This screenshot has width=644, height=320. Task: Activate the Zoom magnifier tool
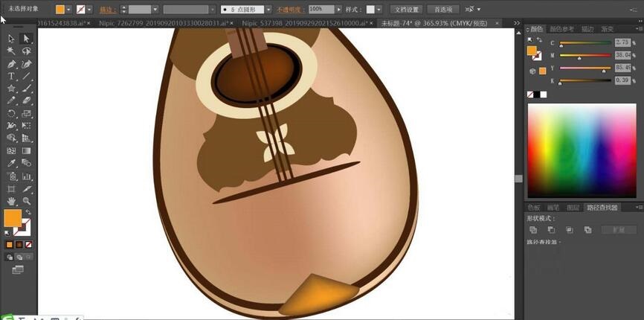[x=26, y=201]
